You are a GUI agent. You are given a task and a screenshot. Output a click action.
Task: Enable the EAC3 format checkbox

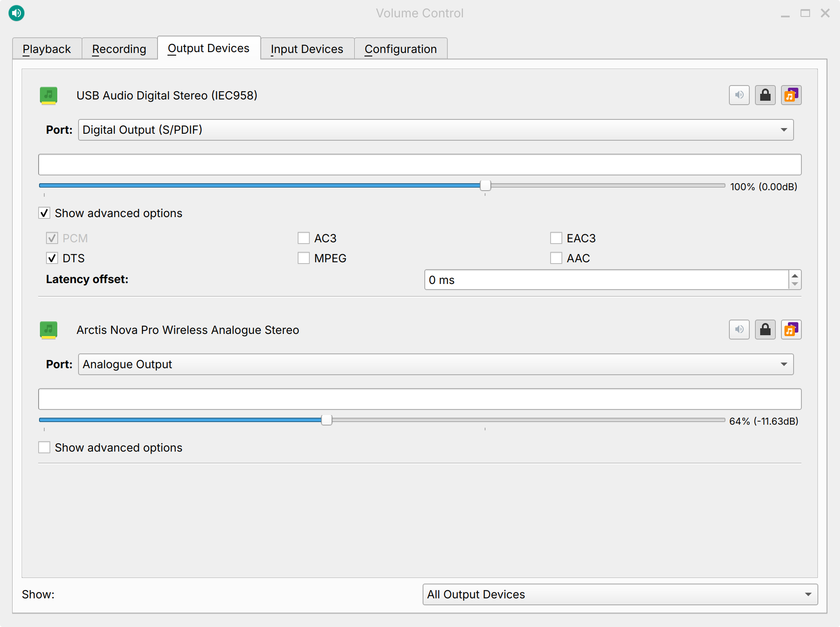(556, 238)
